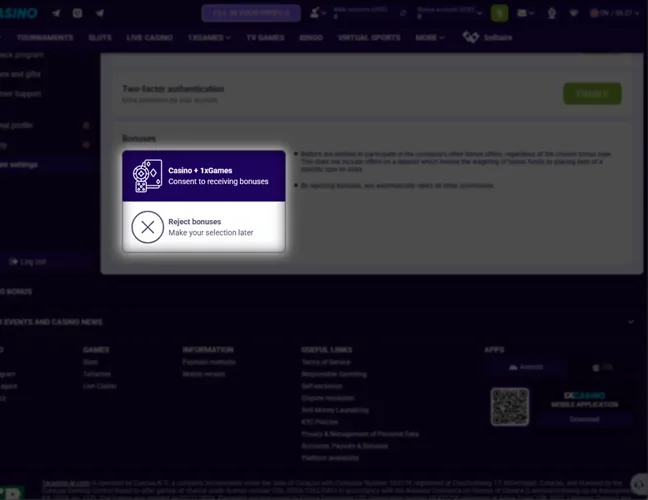This screenshot has width=648, height=500.
Task: Click the mobile application Download button
Action: coord(584,419)
